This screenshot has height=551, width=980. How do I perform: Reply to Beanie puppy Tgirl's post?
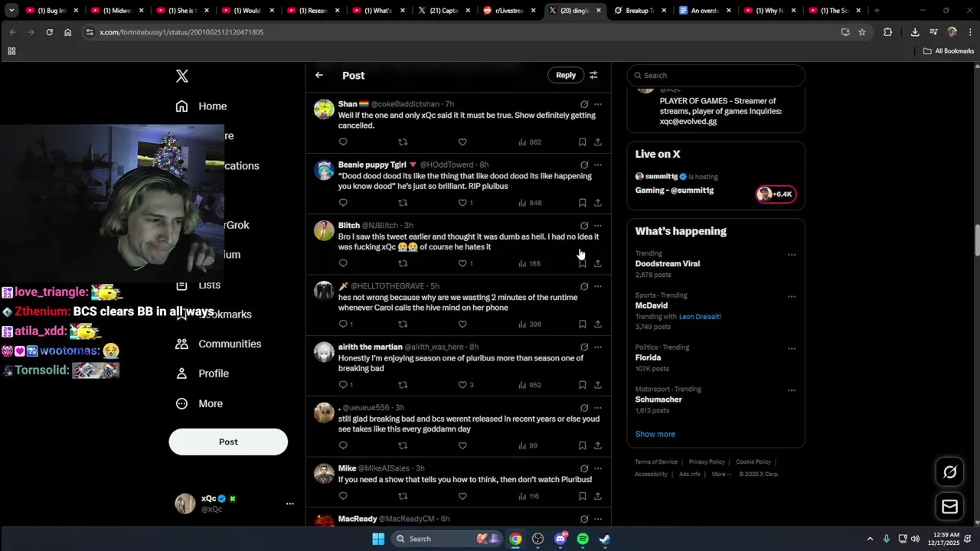point(343,203)
